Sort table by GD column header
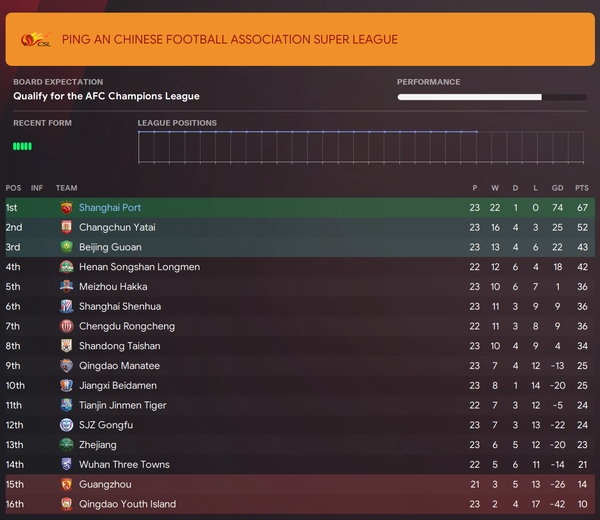Image resolution: width=600 pixels, height=520 pixels. 558,188
